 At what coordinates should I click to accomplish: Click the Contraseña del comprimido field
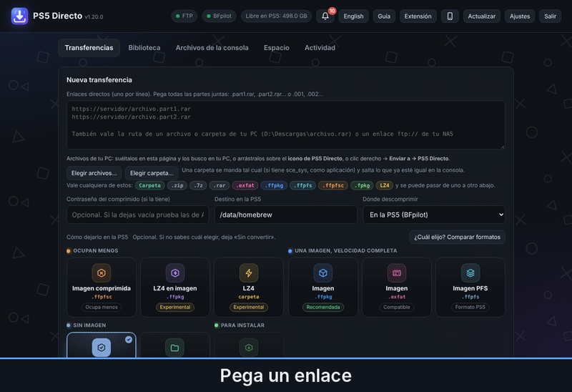coord(137,215)
